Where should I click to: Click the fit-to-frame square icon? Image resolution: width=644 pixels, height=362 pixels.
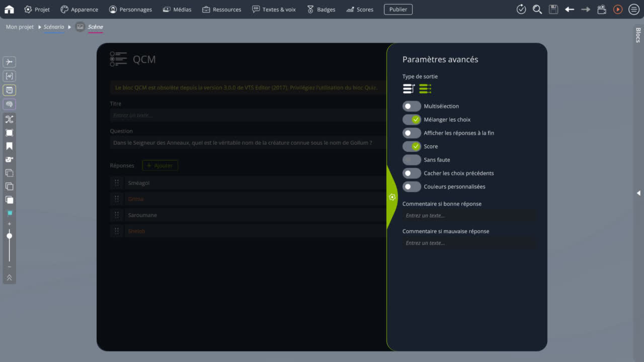[x=9, y=133]
